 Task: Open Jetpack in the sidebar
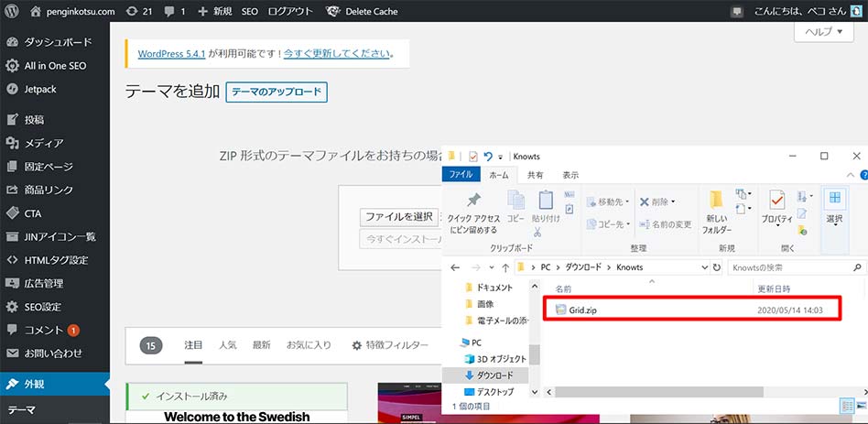tap(55, 89)
